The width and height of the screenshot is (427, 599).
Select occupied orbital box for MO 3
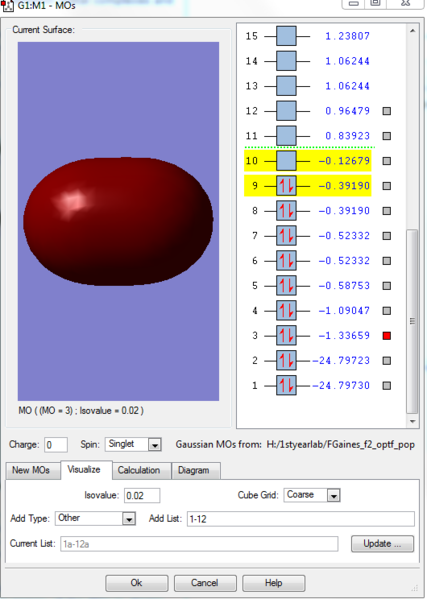pos(286,336)
